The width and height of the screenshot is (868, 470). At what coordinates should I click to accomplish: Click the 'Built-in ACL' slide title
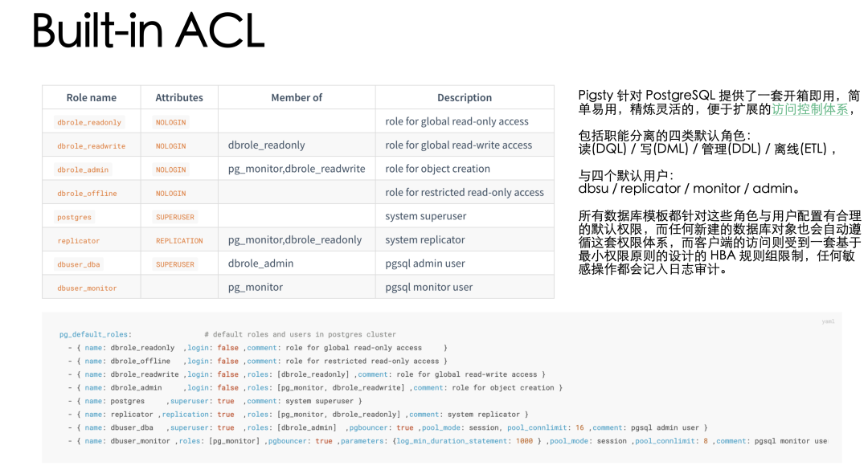[149, 31]
